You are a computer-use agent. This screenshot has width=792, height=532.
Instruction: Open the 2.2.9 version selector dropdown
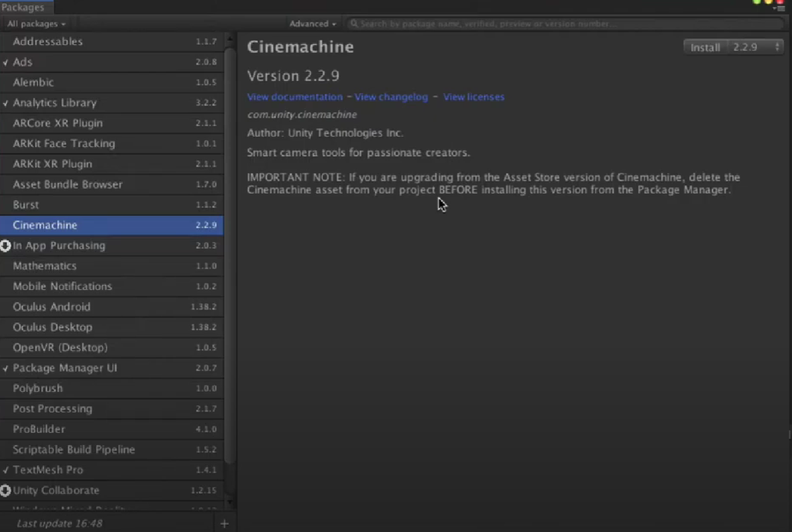click(756, 47)
